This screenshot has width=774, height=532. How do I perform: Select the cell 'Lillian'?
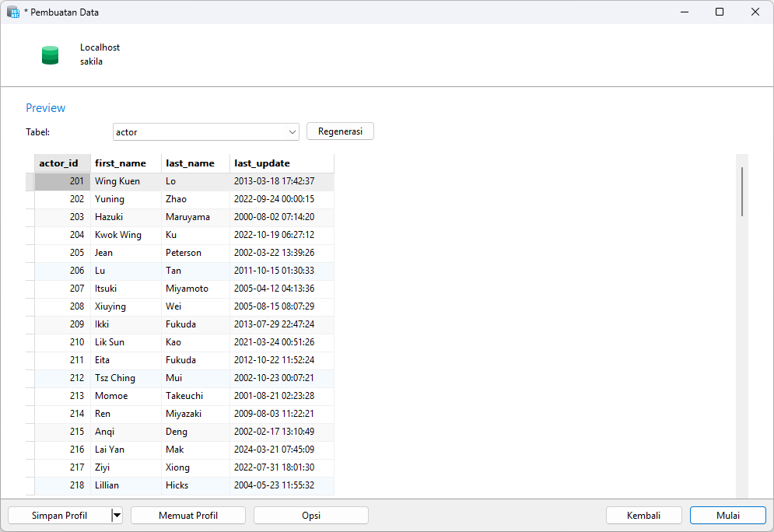click(126, 485)
